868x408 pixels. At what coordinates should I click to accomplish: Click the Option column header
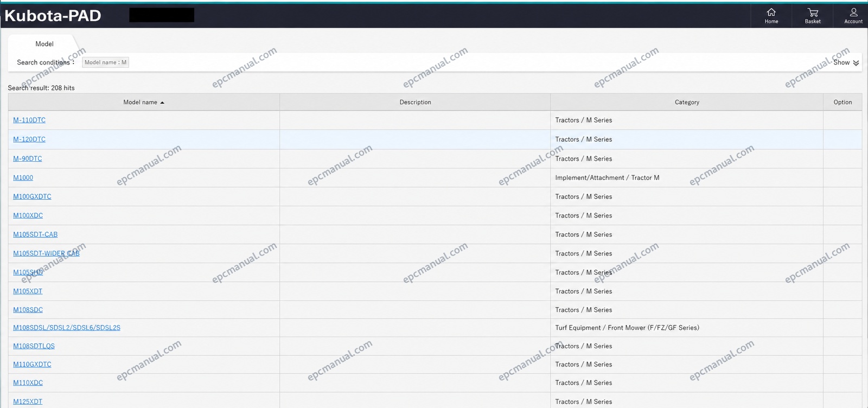pyautogui.click(x=843, y=102)
